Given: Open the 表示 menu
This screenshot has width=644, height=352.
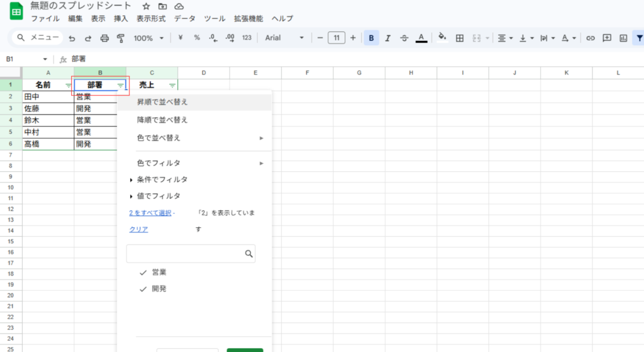Looking at the screenshot, I should (97, 18).
